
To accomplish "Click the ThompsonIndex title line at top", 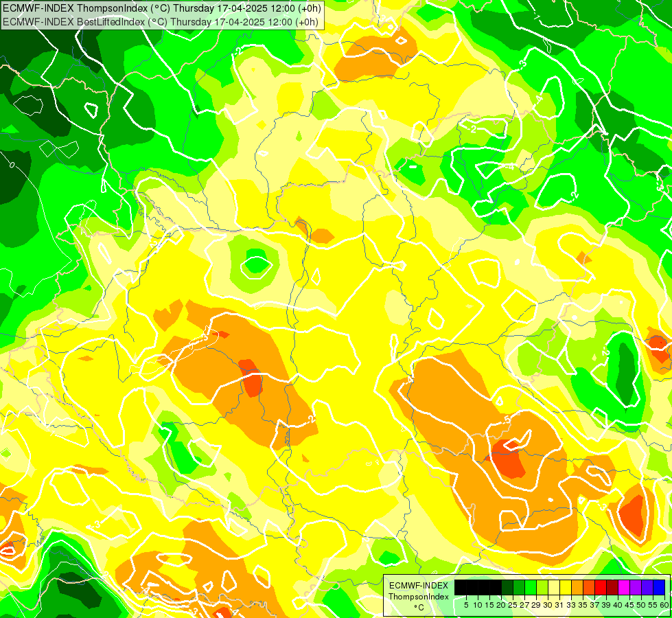I will coord(162,8).
